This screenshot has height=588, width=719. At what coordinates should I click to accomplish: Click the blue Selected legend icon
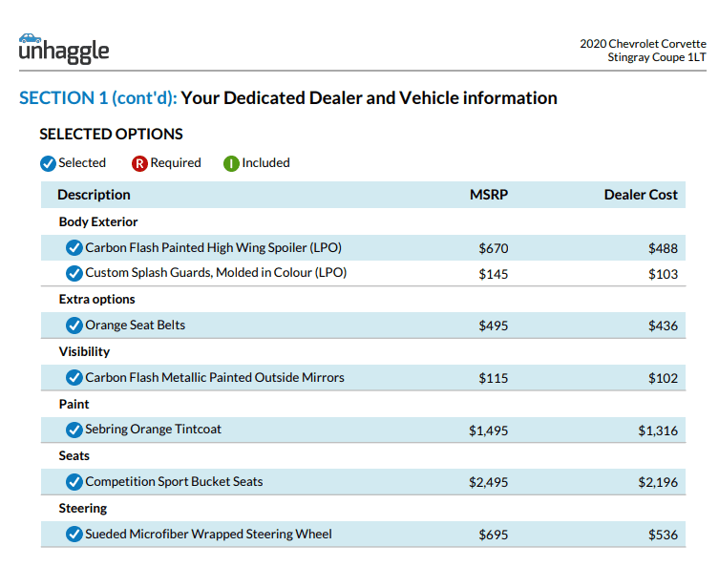pyautogui.click(x=48, y=163)
